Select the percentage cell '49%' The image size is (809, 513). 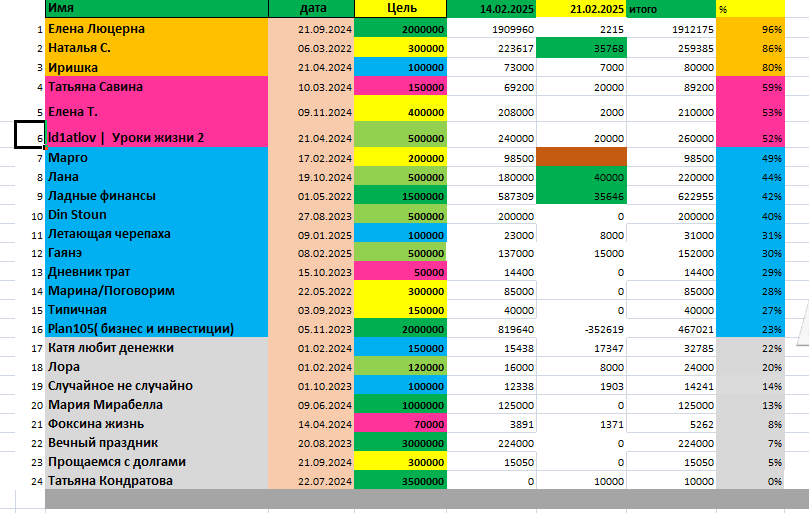click(751, 158)
